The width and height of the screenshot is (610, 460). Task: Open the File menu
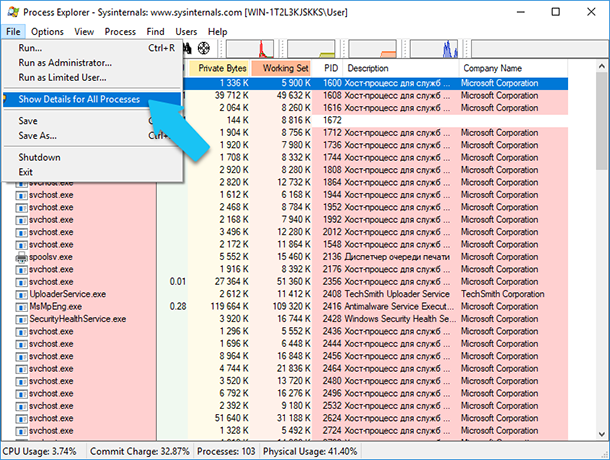pos(13,32)
